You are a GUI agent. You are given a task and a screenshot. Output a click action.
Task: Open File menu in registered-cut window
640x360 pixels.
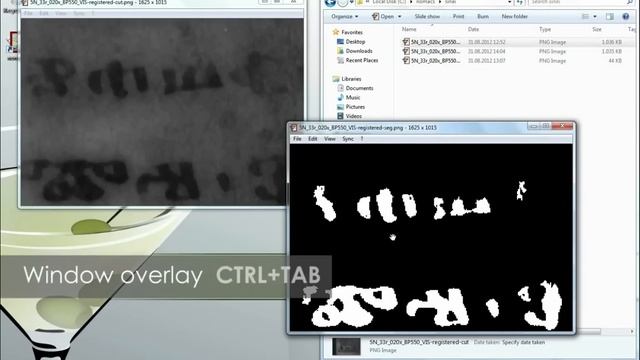(x=28, y=13)
